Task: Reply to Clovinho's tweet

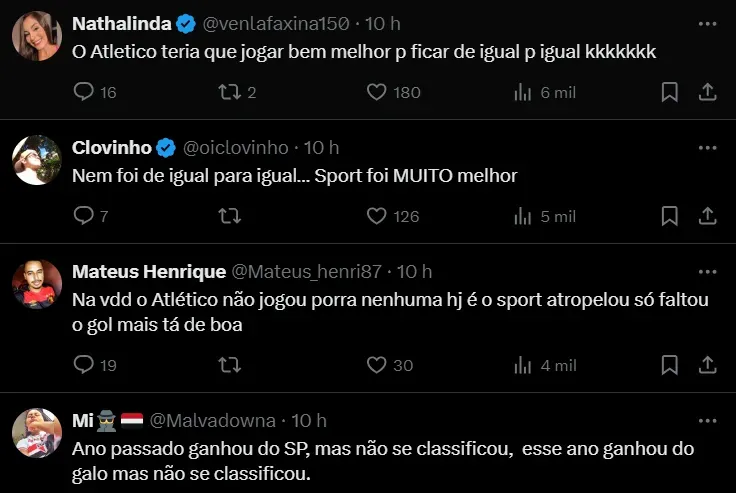Action: (x=84, y=216)
